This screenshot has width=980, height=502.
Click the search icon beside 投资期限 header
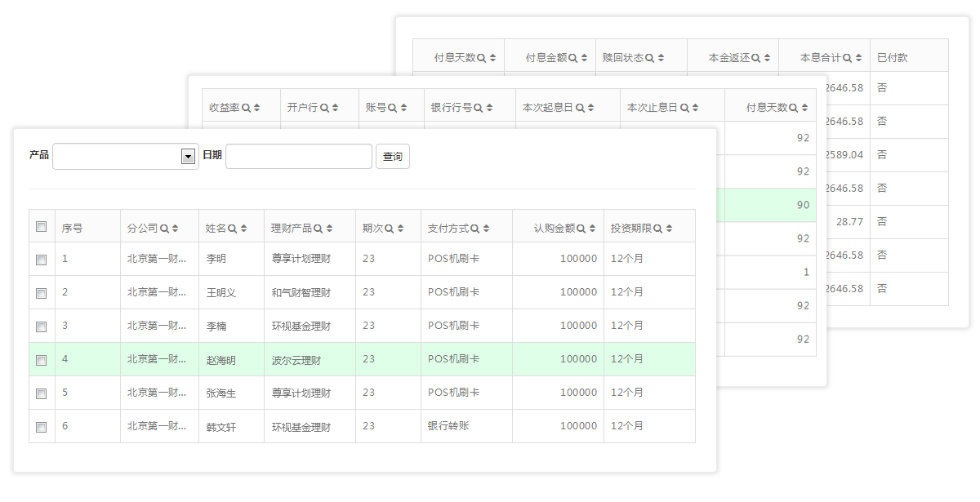[657, 229]
